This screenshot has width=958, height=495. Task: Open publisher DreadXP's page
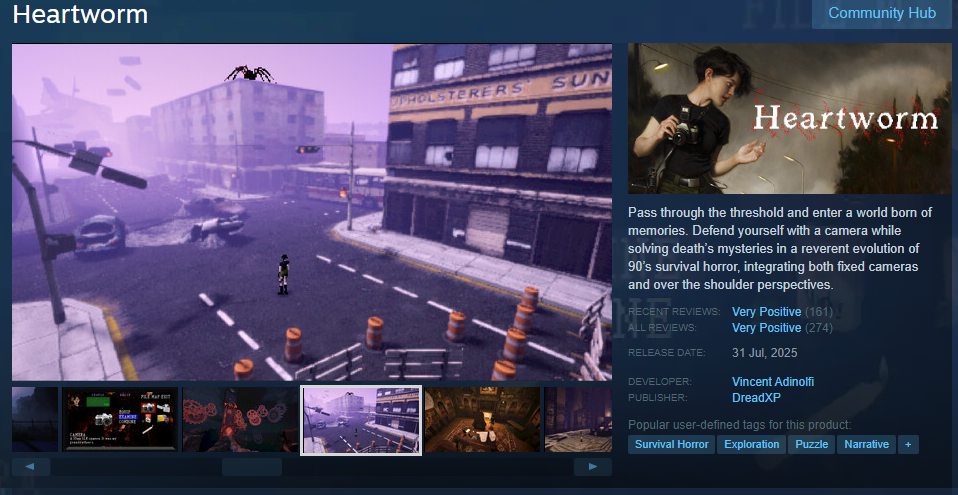756,398
